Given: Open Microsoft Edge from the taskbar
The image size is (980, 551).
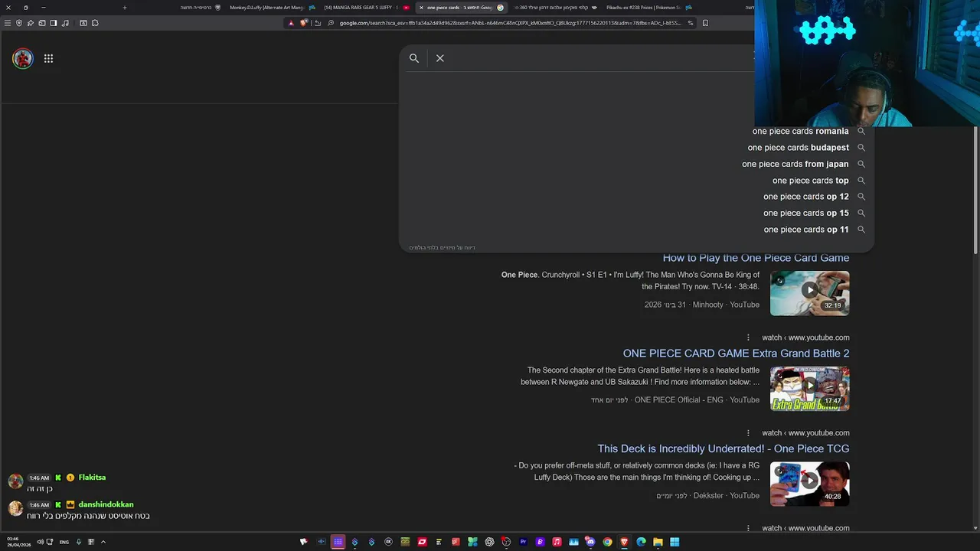Looking at the screenshot, I should pyautogui.click(x=642, y=542).
